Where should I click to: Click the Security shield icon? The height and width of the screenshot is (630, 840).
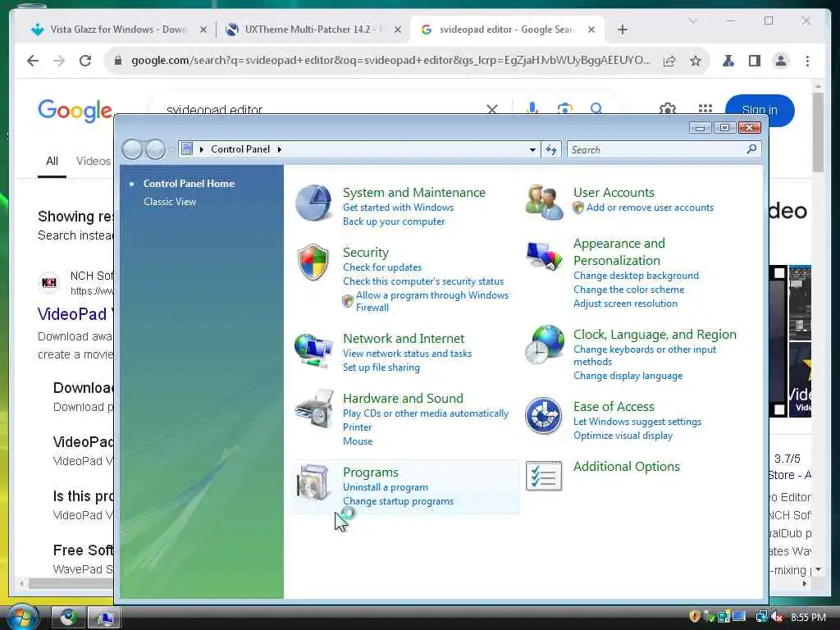click(313, 262)
